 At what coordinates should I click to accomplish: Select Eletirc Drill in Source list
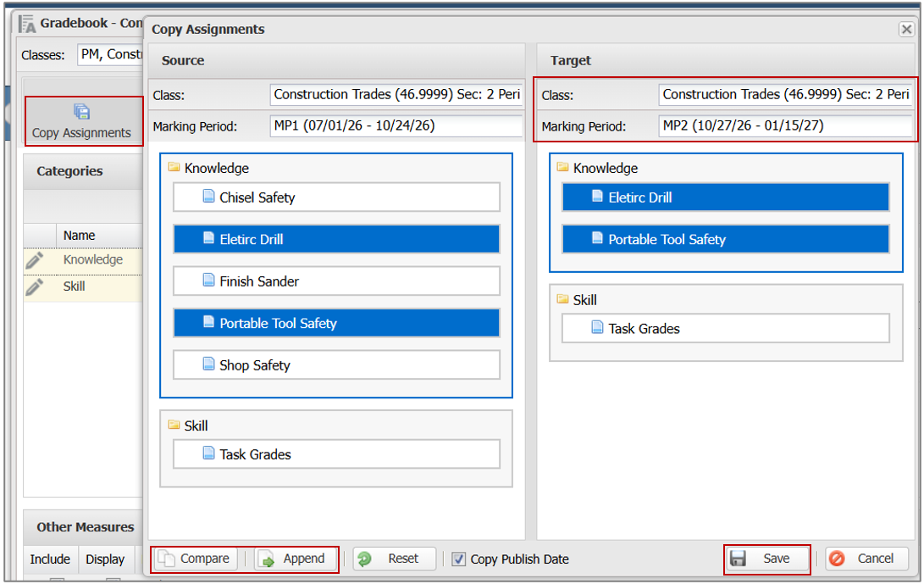point(336,239)
